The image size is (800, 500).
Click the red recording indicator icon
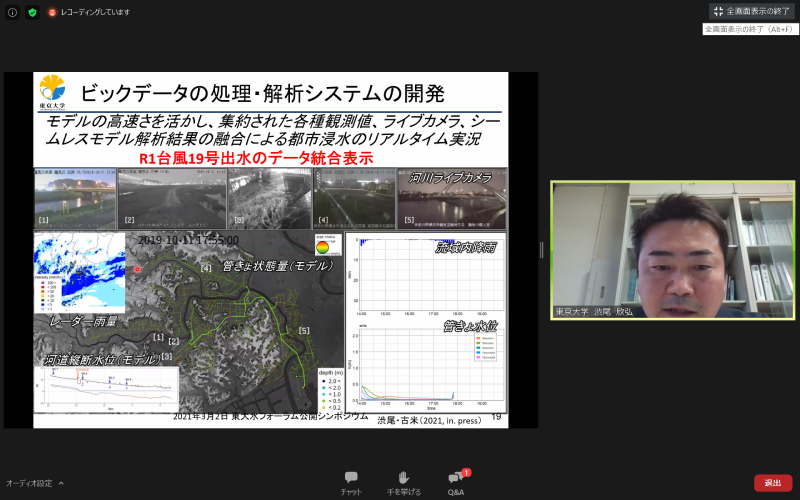click(x=52, y=12)
